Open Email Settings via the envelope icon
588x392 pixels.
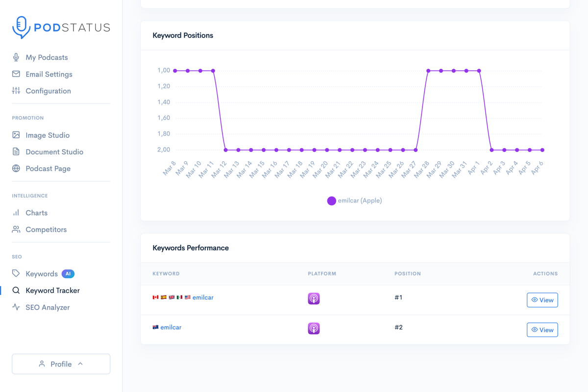pyautogui.click(x=16, y=74)
